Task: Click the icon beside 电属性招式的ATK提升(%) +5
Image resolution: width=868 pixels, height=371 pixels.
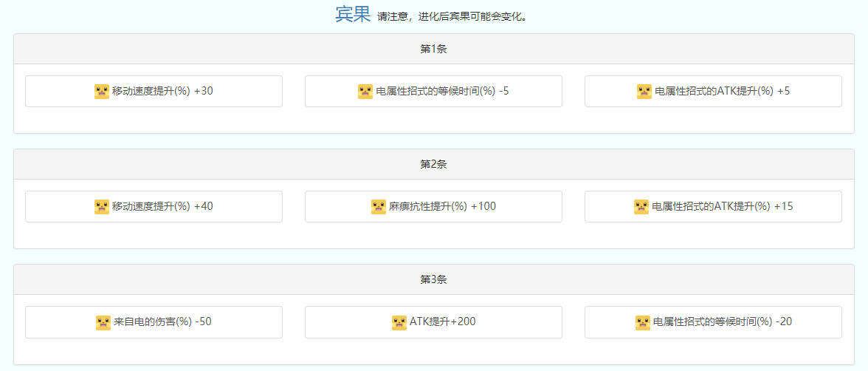Action: tap(644, 92)
